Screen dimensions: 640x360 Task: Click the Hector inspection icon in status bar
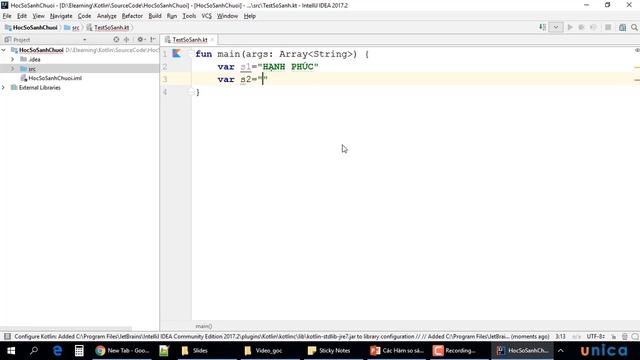[x=624, y=336]
